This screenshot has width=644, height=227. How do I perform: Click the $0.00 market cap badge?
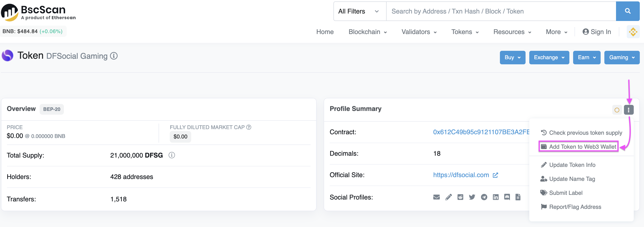(180, 137)
